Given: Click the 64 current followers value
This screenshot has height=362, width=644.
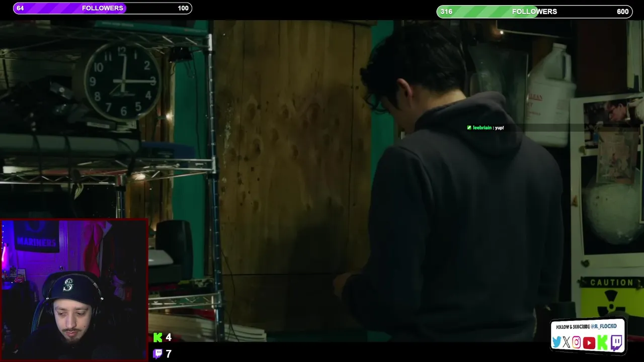Looking at the screenshot, I should [20, 8].
